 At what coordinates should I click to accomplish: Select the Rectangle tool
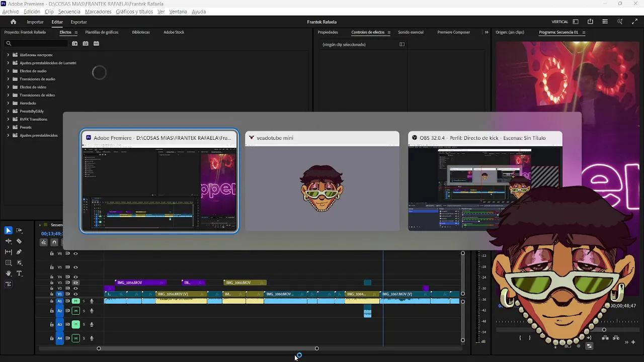click(8, 262)
